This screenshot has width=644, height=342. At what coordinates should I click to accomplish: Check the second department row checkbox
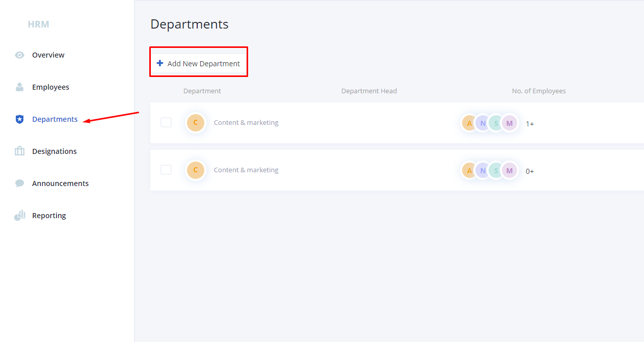point(166,169)
